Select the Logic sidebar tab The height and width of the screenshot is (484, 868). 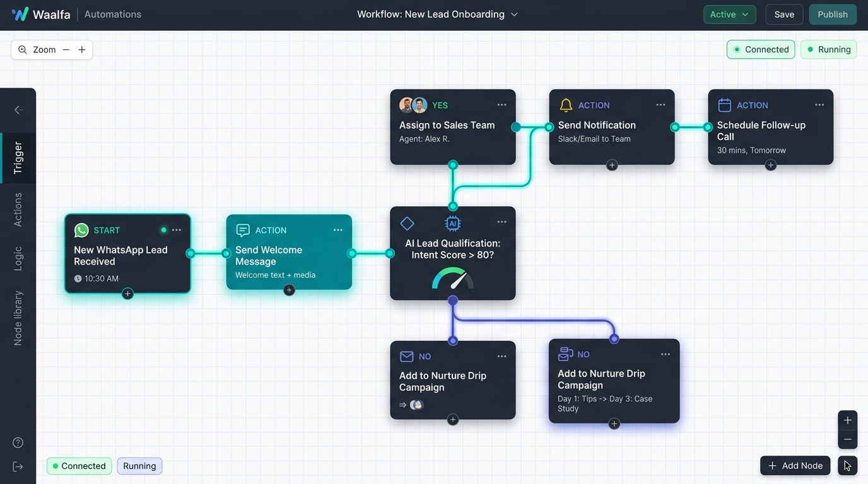pyautogui.click(x=18, y=259)
